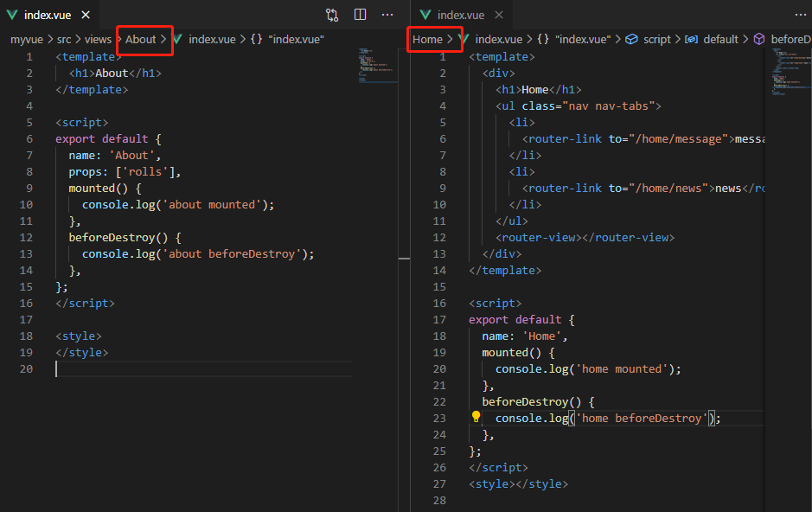Close the right index.vue tab
The width and height of the screenshot is (812, 512).
pyautogui.click(x=499, y=15)
